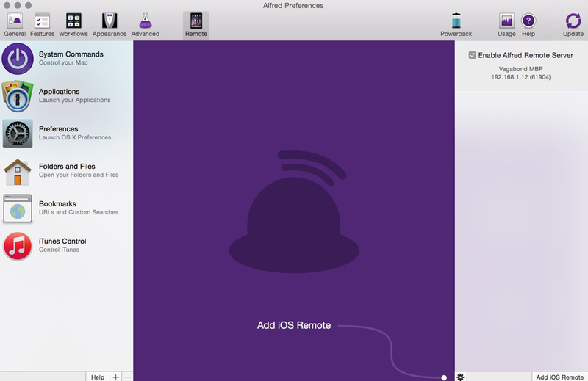Image resolution: width=588 pixels, height=381 pixels.
Task: Select the Folders and Files title
Action: tap(67, 167)
